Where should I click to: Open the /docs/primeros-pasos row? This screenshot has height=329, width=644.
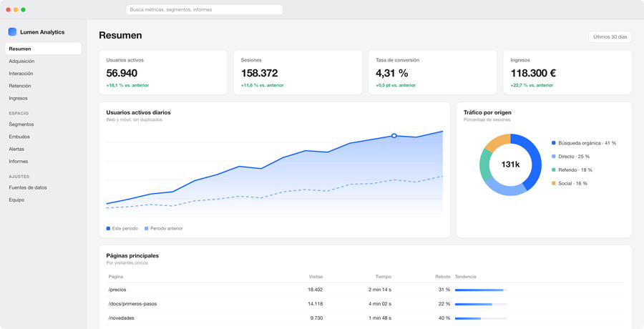coord(365,304)
